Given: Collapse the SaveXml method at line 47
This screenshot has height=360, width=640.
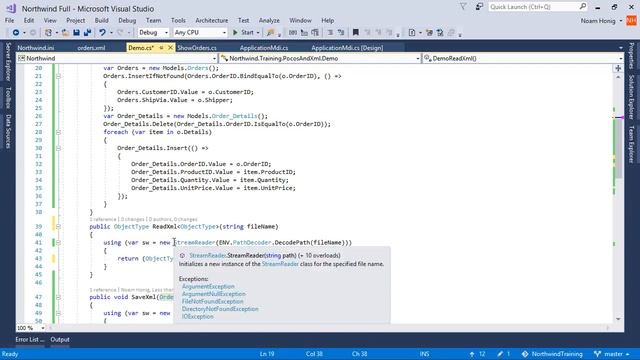Looking at the screenshot, I should (x=58, y=297).
